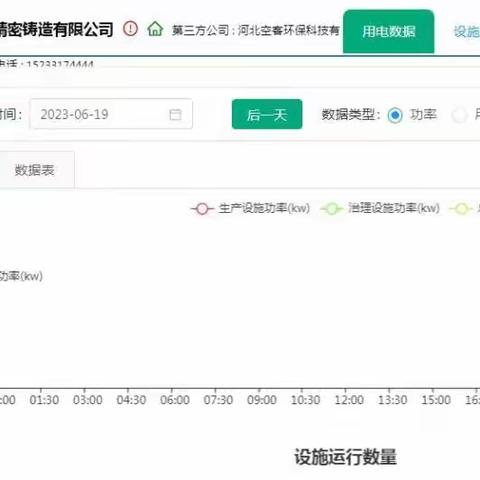Click the 15:00 axis label

click(436, 400)
